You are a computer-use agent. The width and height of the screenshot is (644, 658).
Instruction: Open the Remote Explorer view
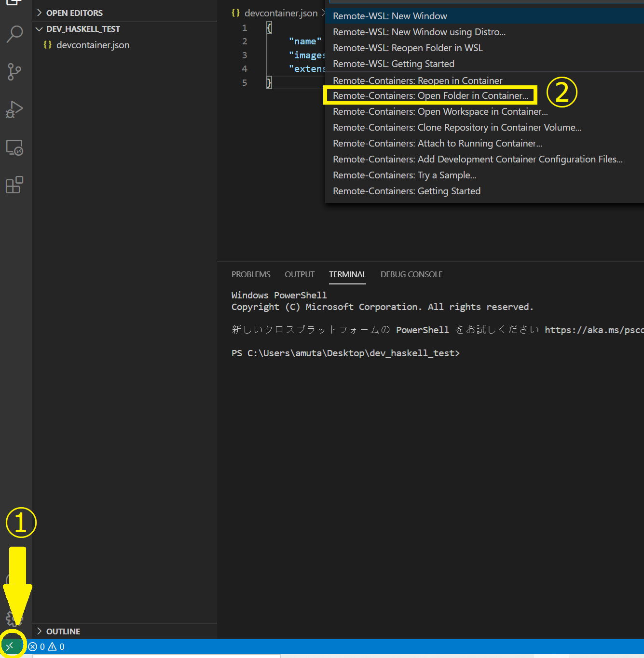pyautogui.click(x=14, y=148)
